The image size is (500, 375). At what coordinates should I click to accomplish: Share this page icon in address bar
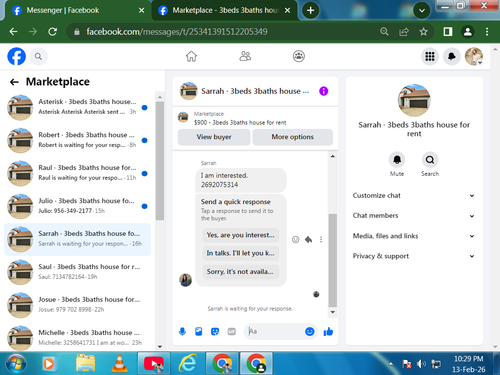[x=404, y=32]
